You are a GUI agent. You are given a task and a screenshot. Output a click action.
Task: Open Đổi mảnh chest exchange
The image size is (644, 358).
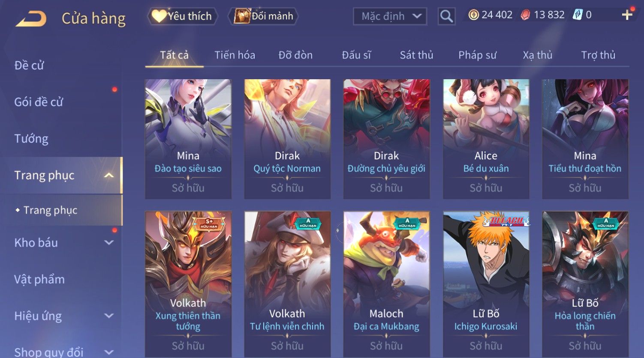(x=264, y=16)
